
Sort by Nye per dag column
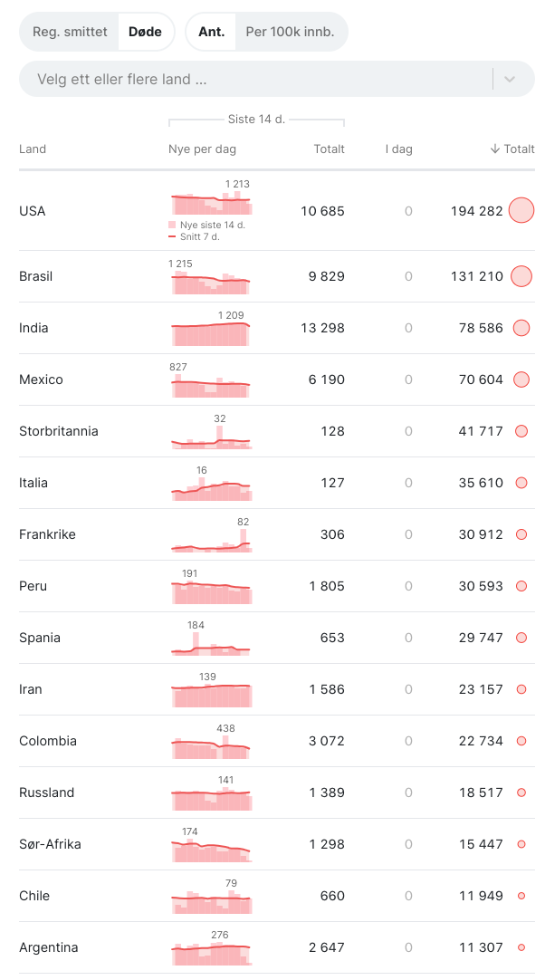click(x=202, y=149)
